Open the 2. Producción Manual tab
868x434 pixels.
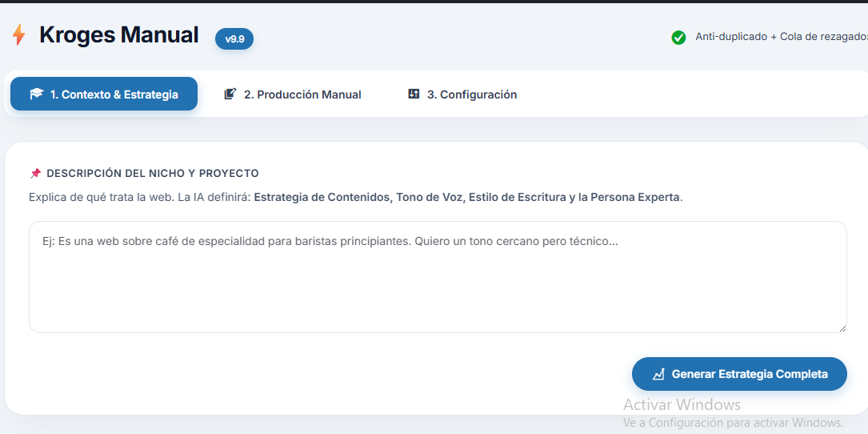click(293, 94)
